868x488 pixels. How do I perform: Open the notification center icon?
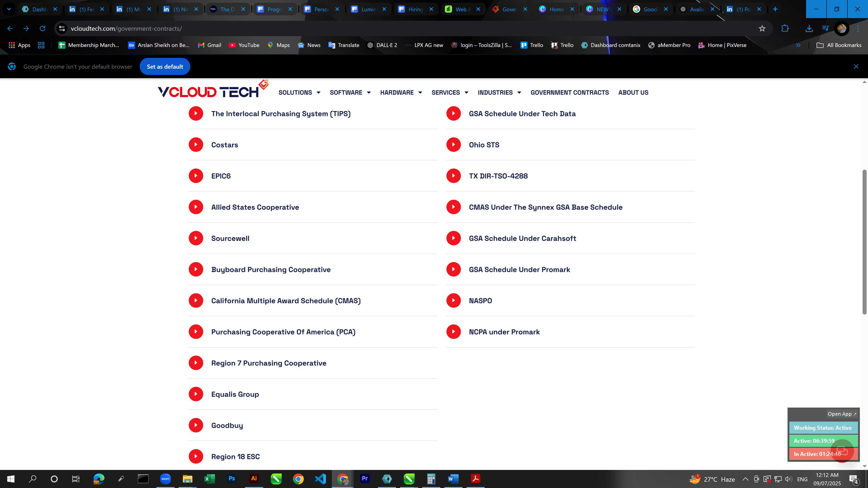pos(854,479)
